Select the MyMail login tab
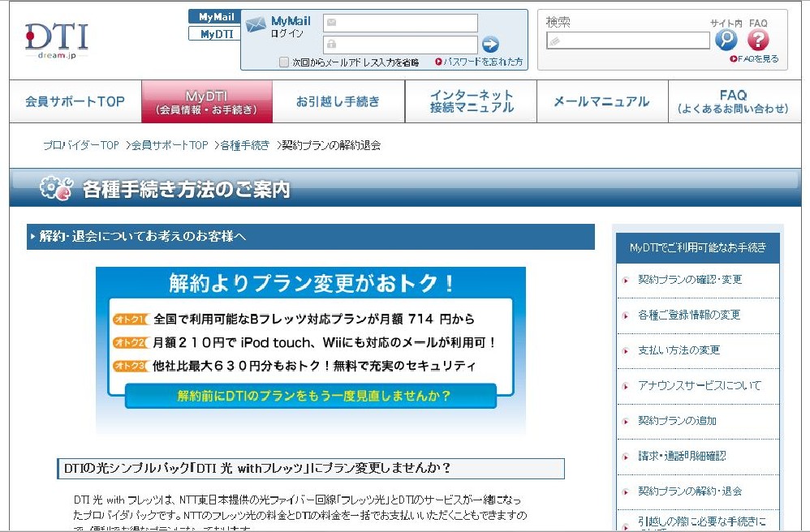The width and height of the screenshot is (810, 532). pos(216,17)
